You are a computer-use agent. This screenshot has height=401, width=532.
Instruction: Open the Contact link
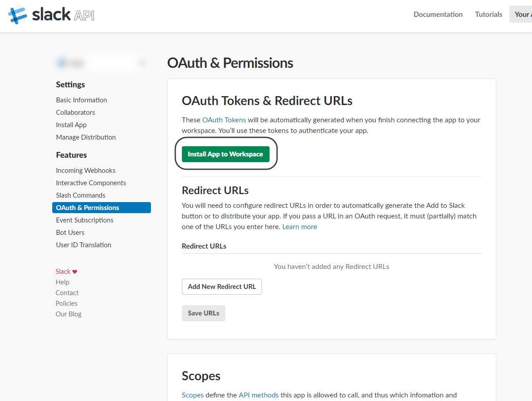(x=67, y=293)
